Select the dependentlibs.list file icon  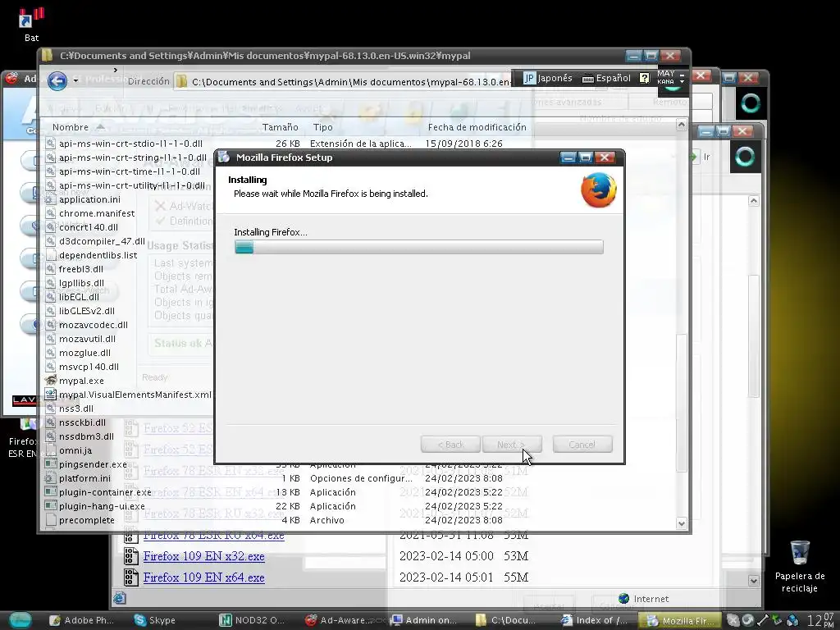pyautogui.click(x=50, y=255)
